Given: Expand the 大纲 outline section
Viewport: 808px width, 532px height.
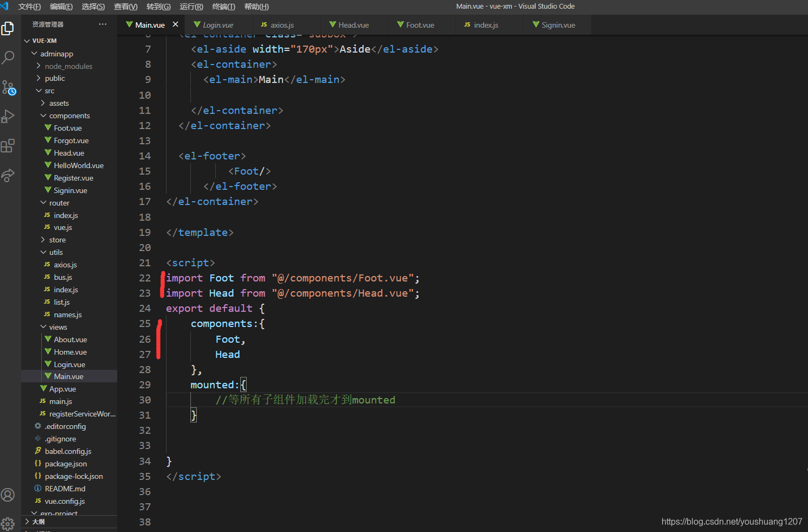Looking at the screenshot, I should pos(69,522).
